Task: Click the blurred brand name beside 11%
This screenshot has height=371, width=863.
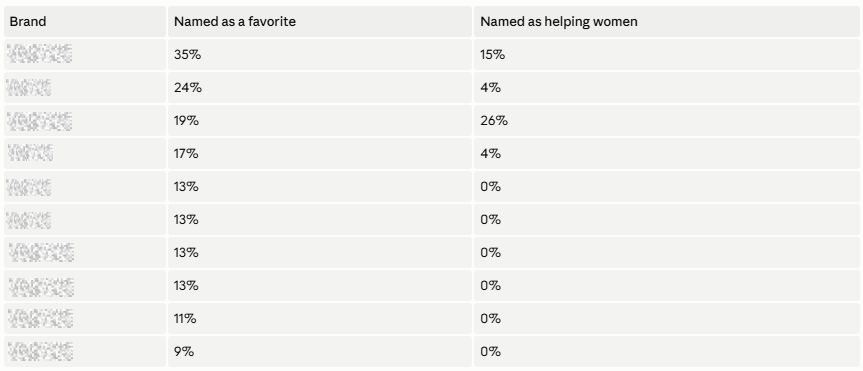Action: 41,319
